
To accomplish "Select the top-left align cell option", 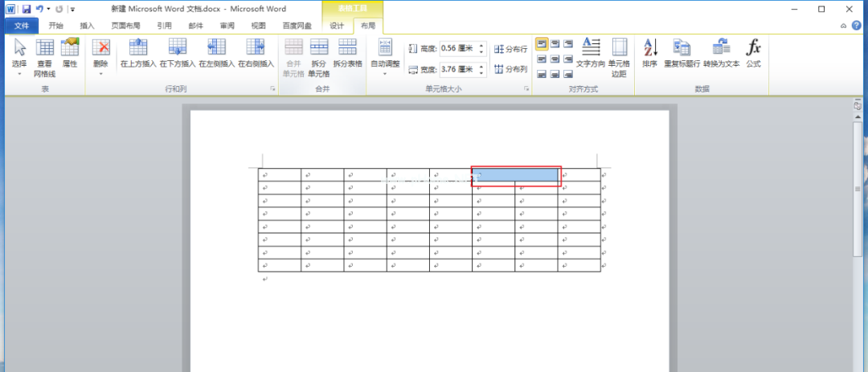I will [x=541, y=43].
